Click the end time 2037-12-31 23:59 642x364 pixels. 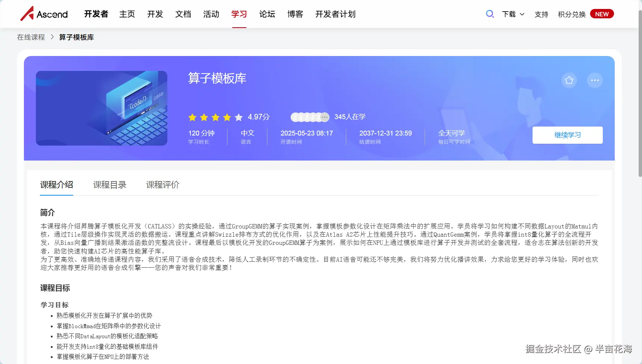385,133
